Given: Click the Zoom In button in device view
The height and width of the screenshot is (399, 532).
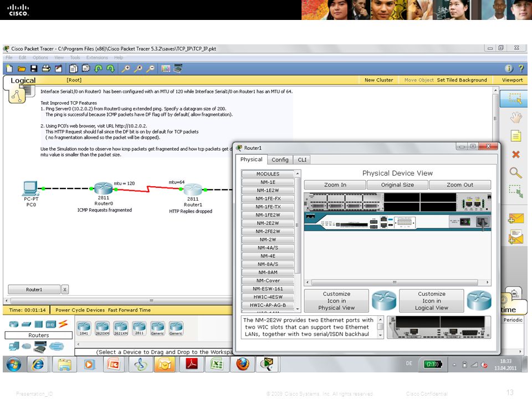Looking at the screenshot, I should 335,185.
